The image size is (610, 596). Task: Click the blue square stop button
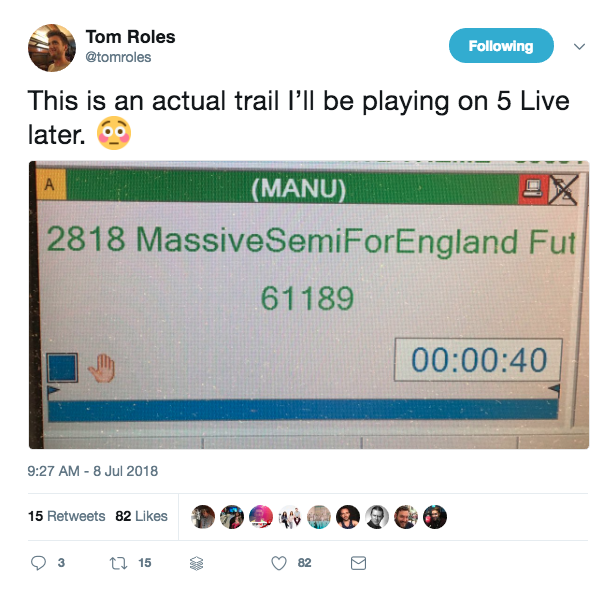point(62,368)
